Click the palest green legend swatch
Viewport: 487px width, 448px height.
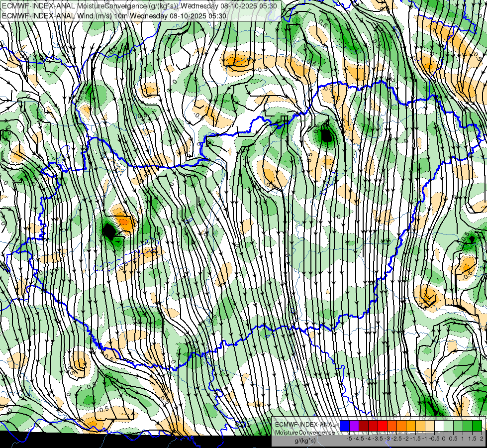click(x=449, y=426)
